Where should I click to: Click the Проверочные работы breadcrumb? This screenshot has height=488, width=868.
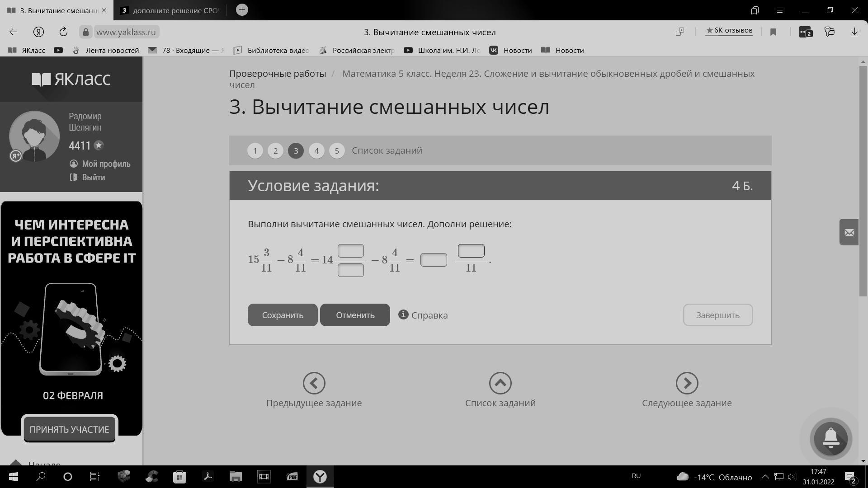click(277, 74)
